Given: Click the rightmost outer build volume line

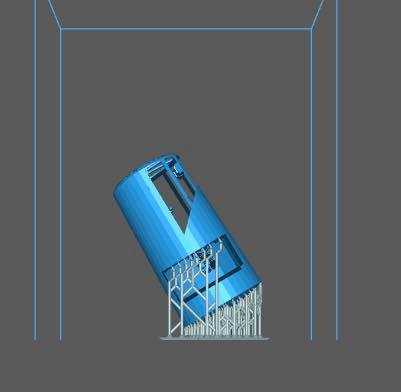Looking at the screenshot, I should tap(337, 170).
